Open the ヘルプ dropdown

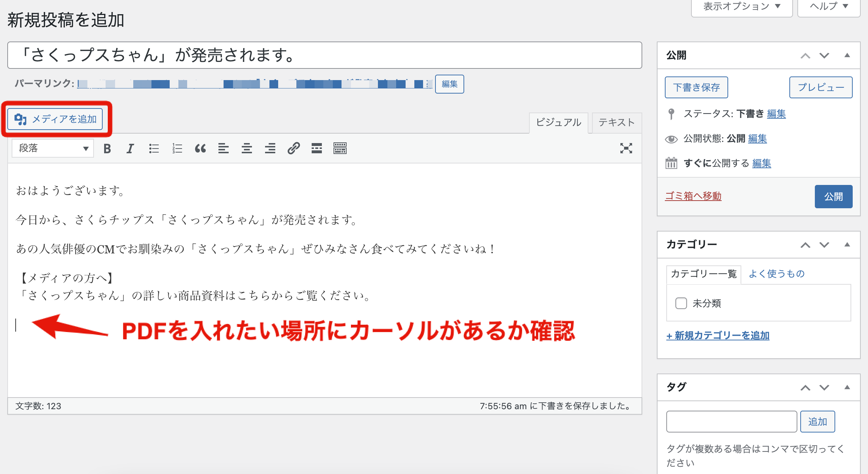[828, 7]
